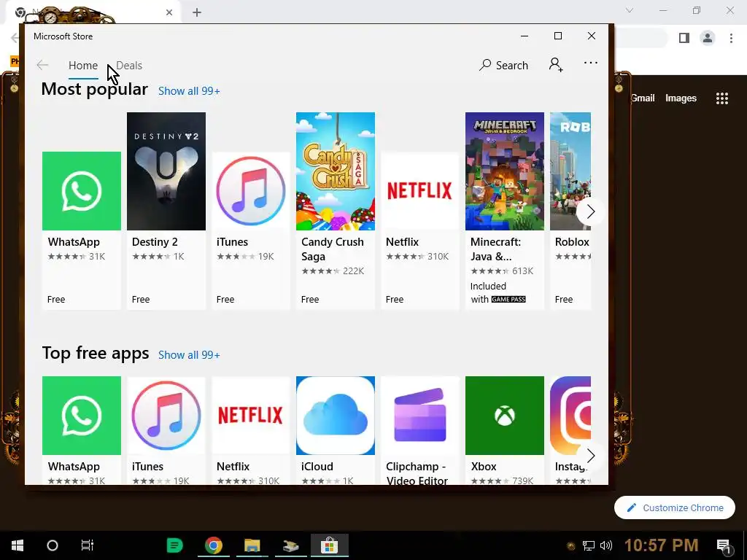Advance Top free apps row with right chevron
Image resolution: width=747 pixels, height=560 pixels.
coord(591,456)
